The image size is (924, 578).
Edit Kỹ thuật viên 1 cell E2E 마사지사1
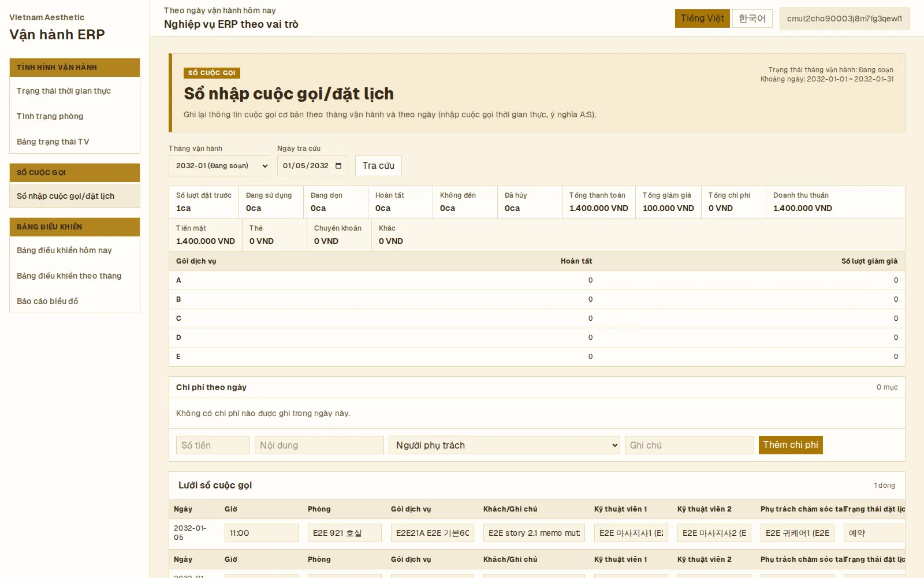coord(631,533)
